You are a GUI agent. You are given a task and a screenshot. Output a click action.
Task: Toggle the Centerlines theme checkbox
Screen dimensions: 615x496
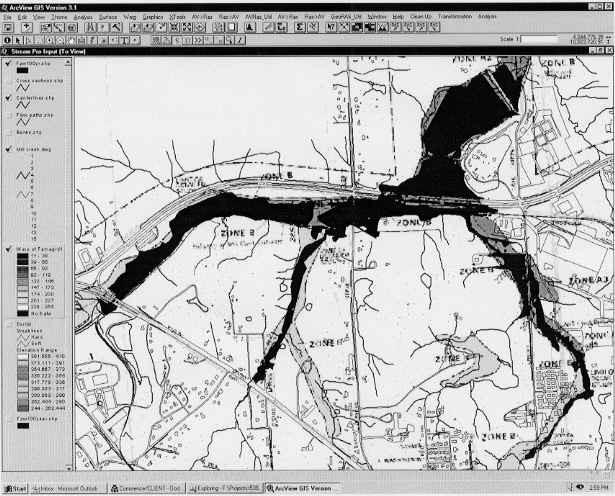[x=8, y=99]
